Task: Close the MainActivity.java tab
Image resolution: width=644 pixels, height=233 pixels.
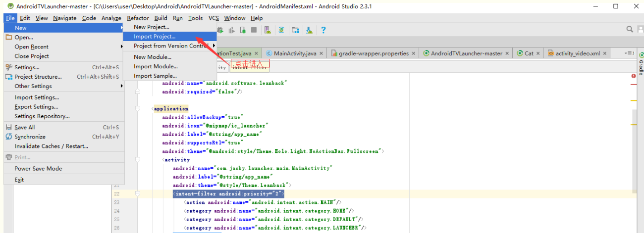Action: coord(321,53)
